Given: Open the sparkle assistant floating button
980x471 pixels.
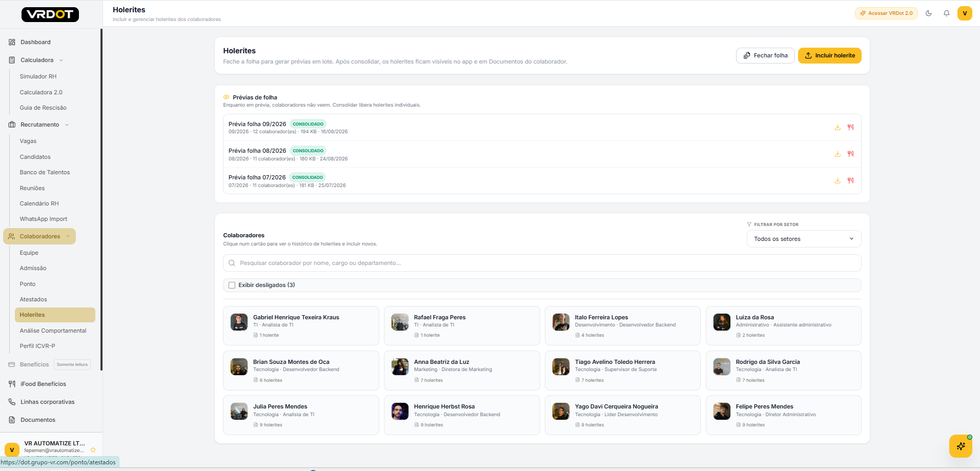Looking at the screenshot, I should pyautogui.click(x=961, y=446).
